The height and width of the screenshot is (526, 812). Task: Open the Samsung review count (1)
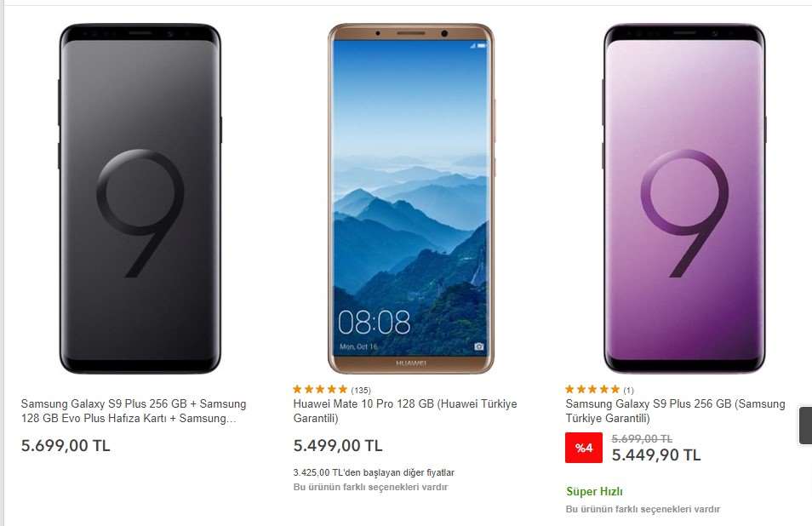[x=629, y=391]
